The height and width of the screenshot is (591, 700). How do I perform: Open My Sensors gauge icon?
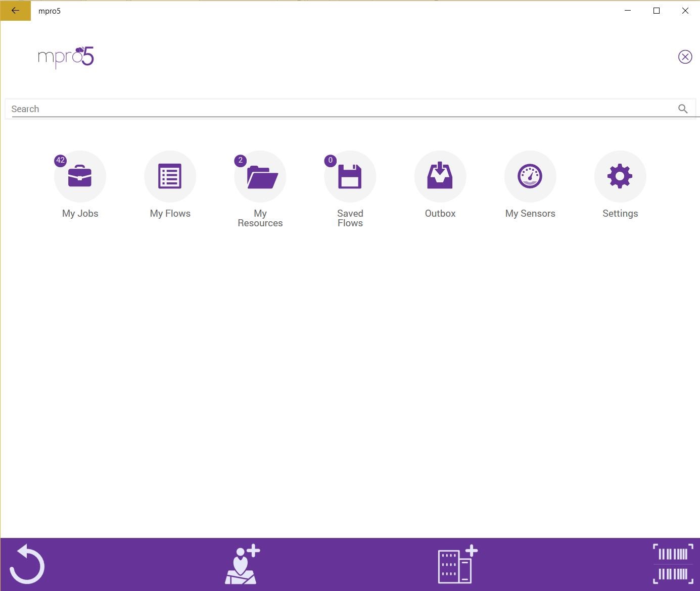pos(530,176)
